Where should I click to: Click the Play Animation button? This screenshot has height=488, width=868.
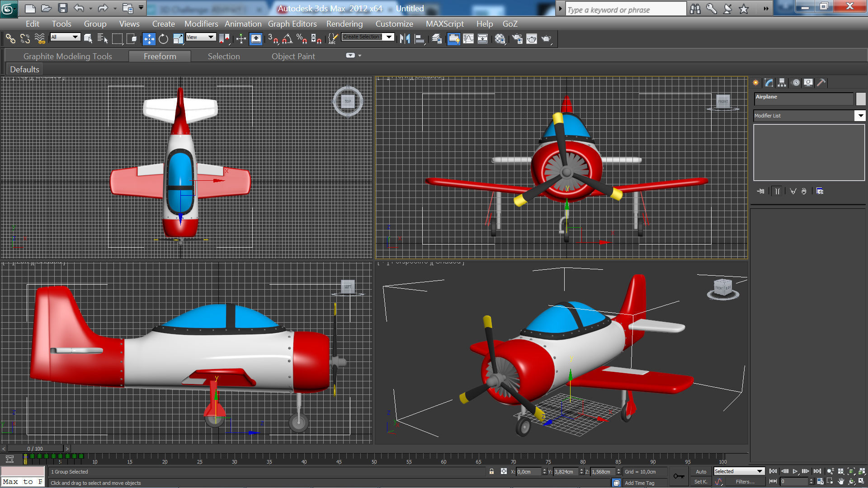[x=795, y=471]
